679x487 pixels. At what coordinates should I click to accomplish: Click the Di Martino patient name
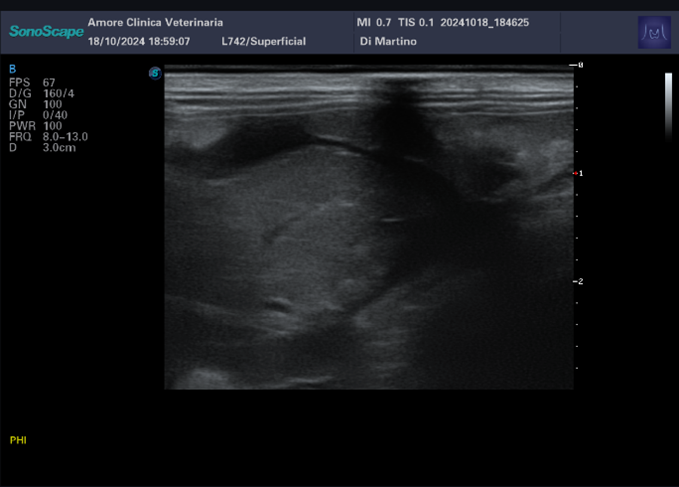click(x=387, y=42)
